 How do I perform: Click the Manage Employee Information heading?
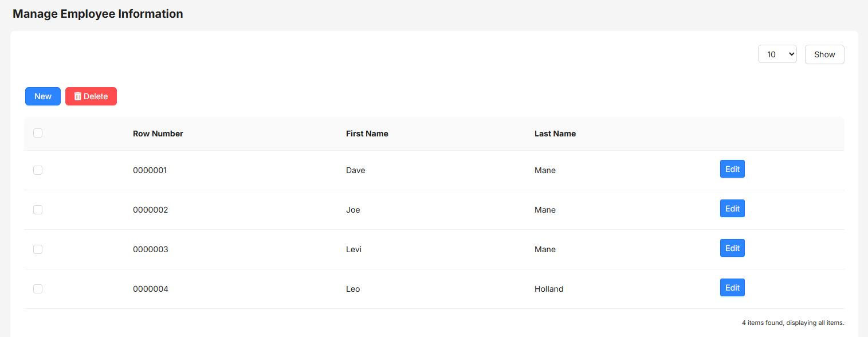tap(98, 14)
